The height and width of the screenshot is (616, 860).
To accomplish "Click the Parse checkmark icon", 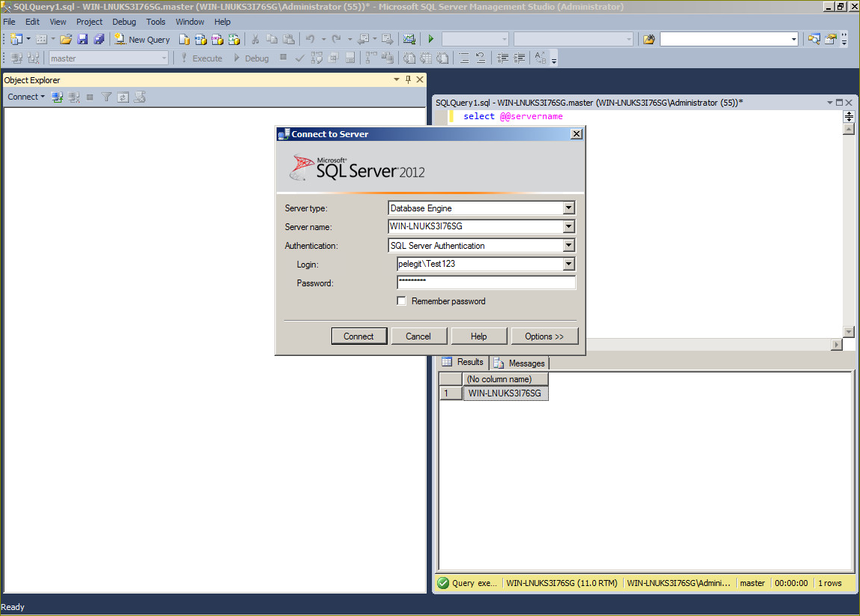I will 299,58.
